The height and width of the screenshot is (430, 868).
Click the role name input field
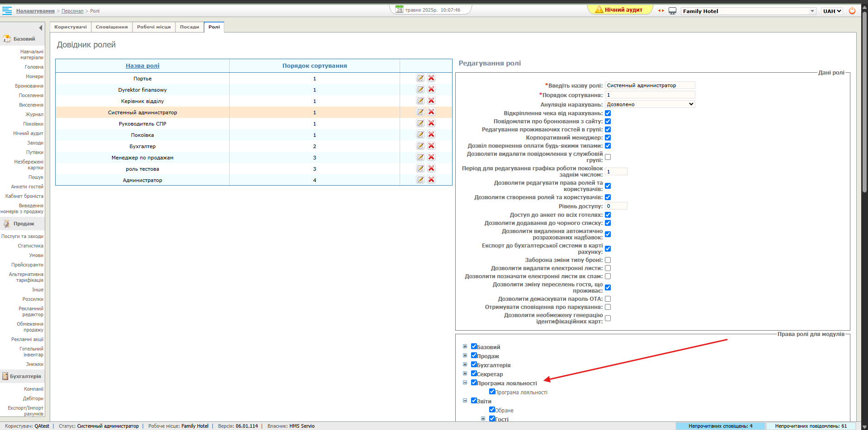tap(650, 85)
